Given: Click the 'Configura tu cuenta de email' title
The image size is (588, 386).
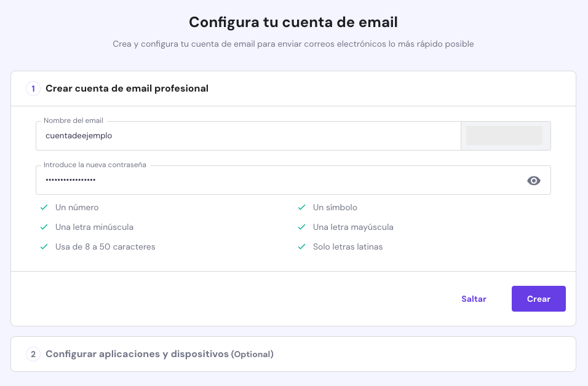Looking at the screenshot, I should pos(293,22).
